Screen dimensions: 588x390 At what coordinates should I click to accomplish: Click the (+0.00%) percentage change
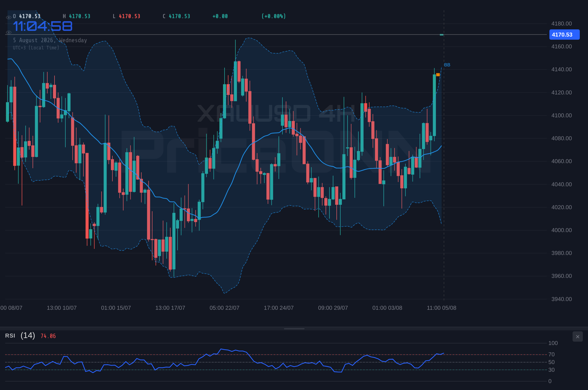click(x=274, y=16)
